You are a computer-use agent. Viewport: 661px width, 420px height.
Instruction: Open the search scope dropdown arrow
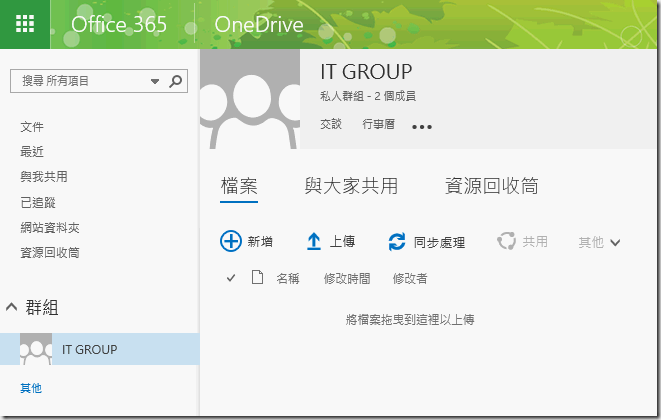(x=154, y=81)
